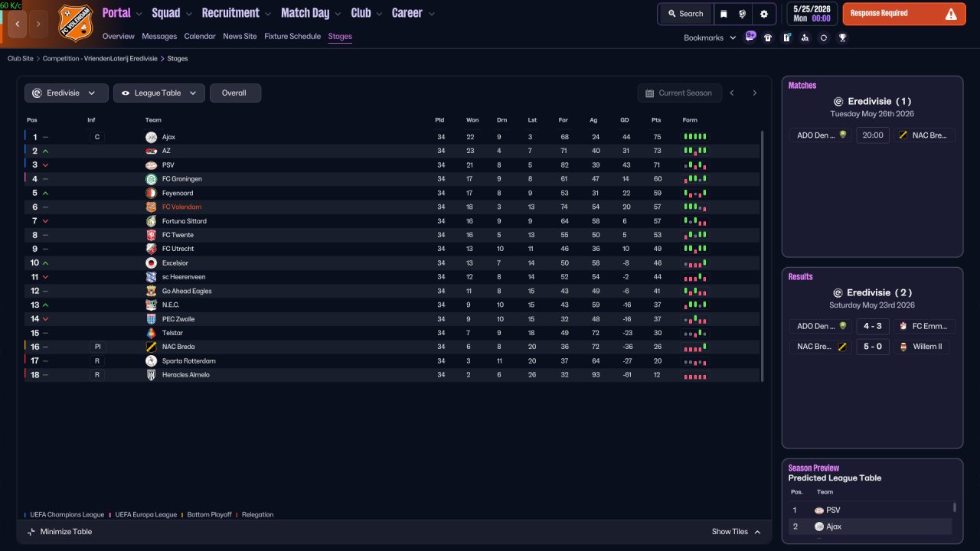Open the League Table view dropdown
Viewport: 980px width, 551px height.
(x=159, y=93)
